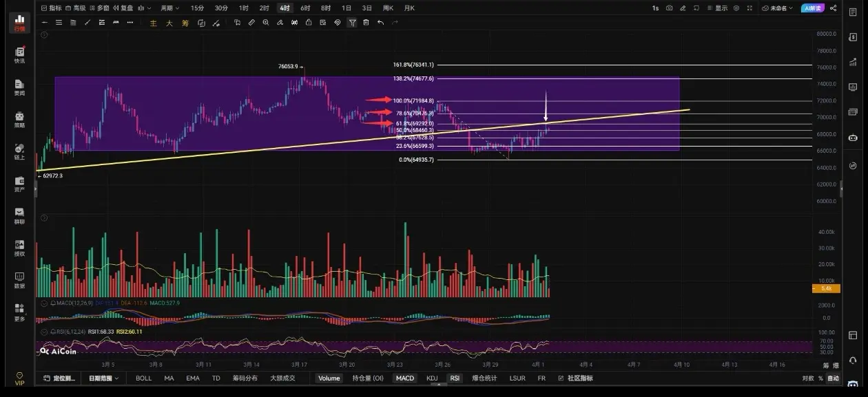Toggle the 持仓量 (OI) indicator
This screenshot has height=397, width=868.
(x=368, y=378)
